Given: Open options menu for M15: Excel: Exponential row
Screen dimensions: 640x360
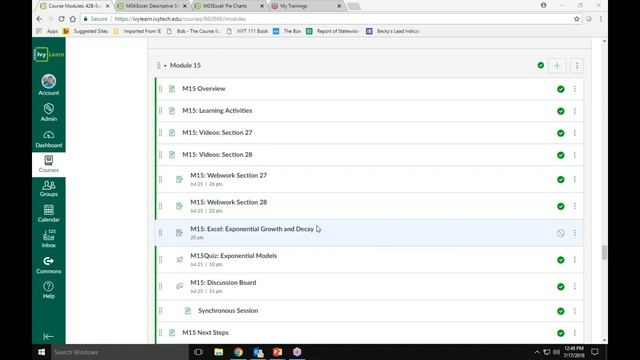Looking at the screenshot, I should [575, 233].
